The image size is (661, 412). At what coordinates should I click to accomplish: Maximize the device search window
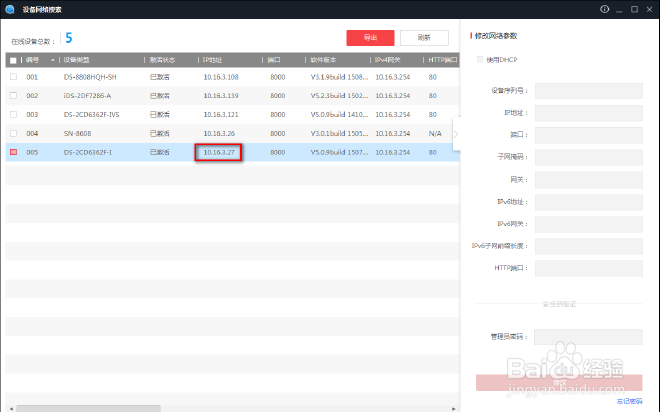click(x=634, y=9)
